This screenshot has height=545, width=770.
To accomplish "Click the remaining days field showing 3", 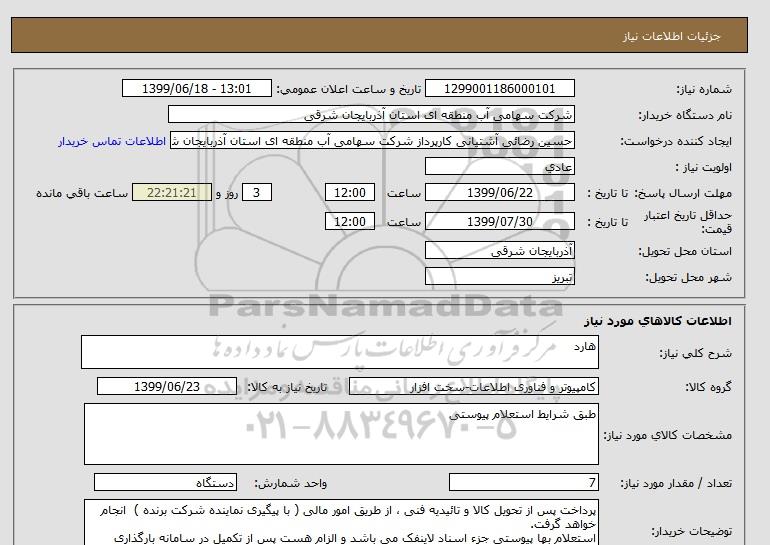I will coord(257,192).
